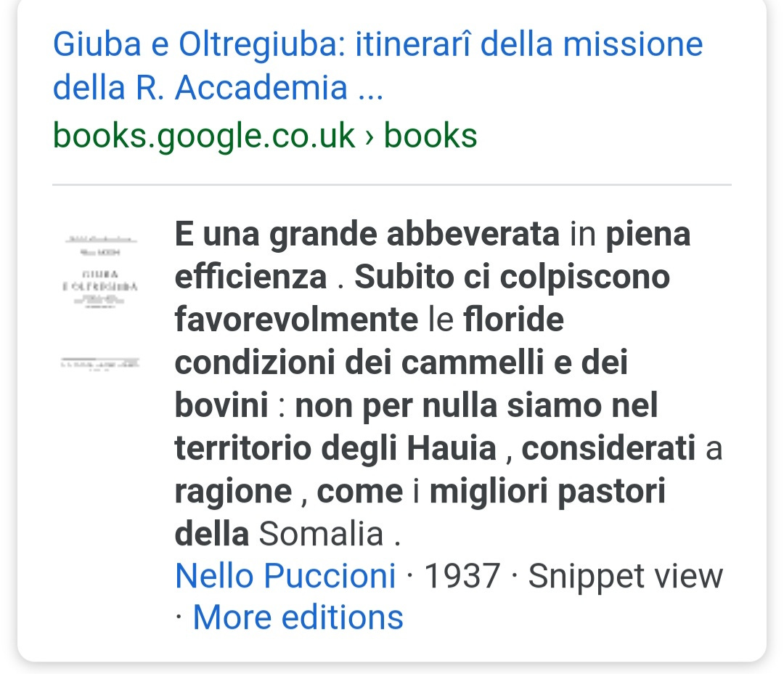Screen dimensions: 784x674
Task: Click the word Hauia in the snippet
Action: (x=452, y=448)
